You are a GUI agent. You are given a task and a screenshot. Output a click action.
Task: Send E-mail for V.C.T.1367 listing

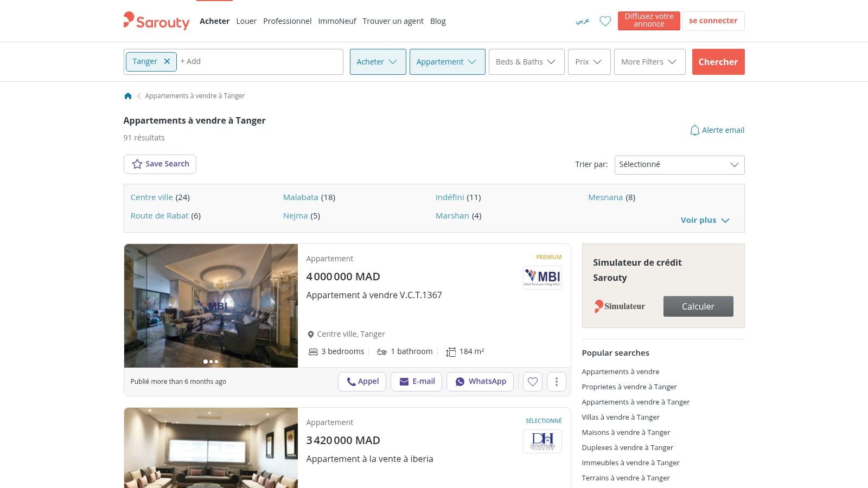click(417, 382)
